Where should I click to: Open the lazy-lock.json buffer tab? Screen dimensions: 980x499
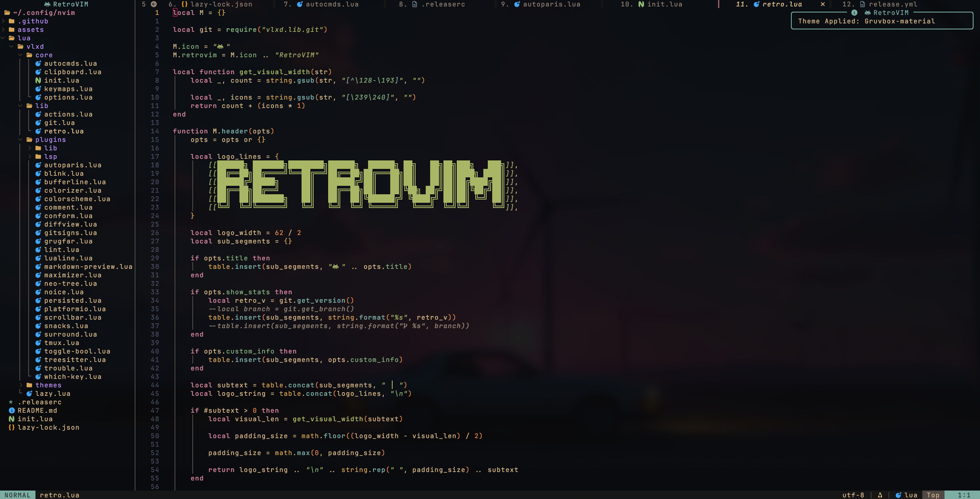click(x=216, y=4)
